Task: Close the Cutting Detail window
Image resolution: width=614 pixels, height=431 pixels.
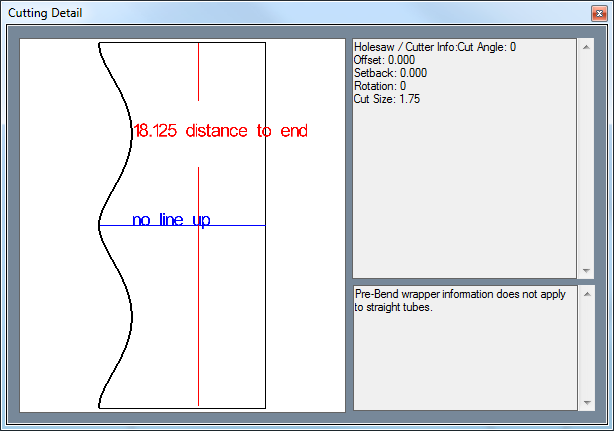Action: pos(599,14)
